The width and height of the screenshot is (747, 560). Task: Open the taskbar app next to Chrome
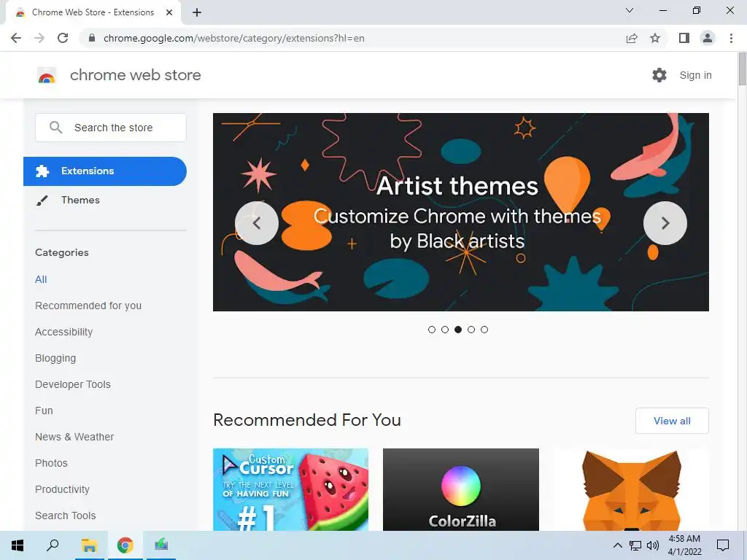[161, 545]
